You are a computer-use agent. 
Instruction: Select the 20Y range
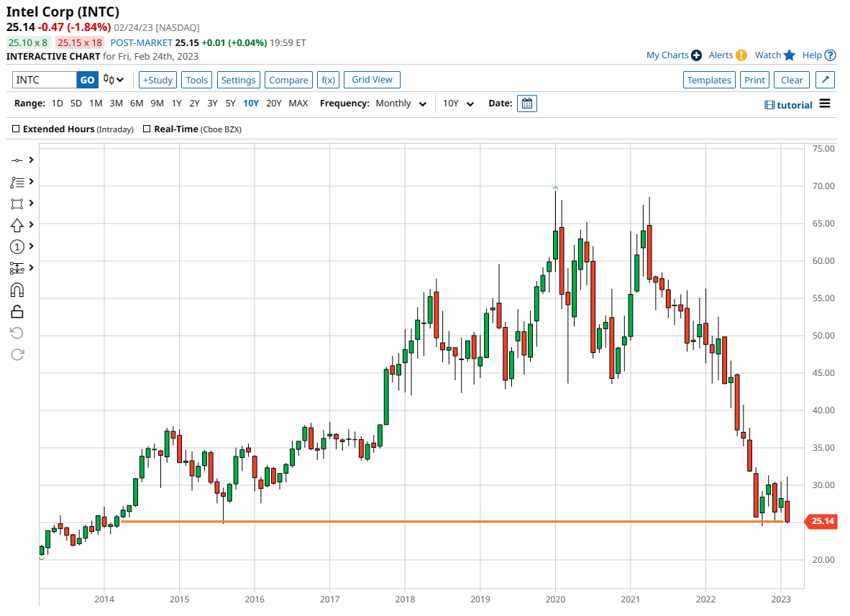[x=274, y=104]
